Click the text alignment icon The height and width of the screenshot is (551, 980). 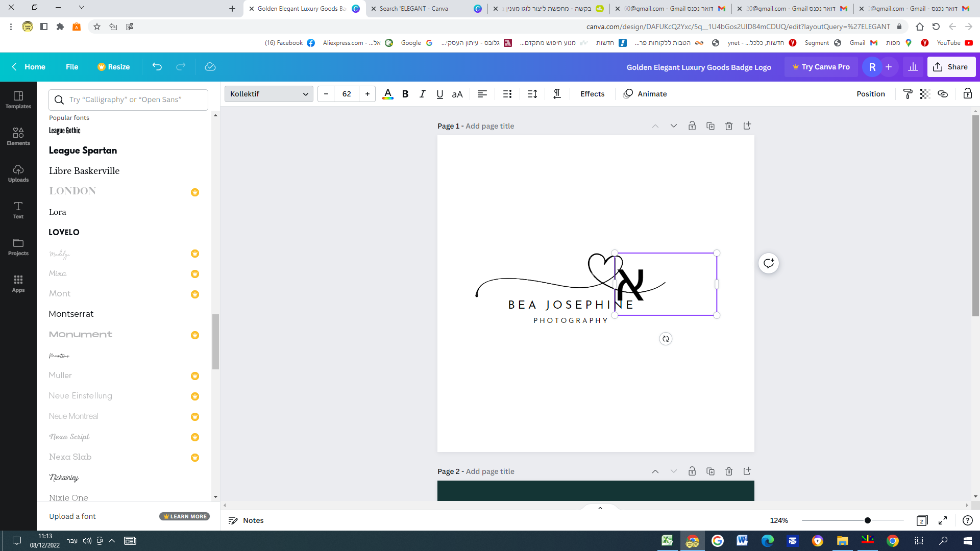pos(482,94)
